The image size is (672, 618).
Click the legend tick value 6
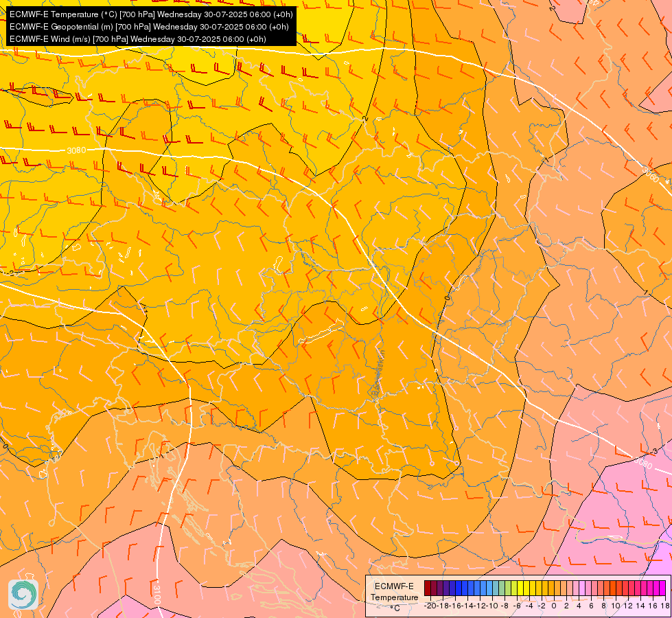[x=591, y=606]
